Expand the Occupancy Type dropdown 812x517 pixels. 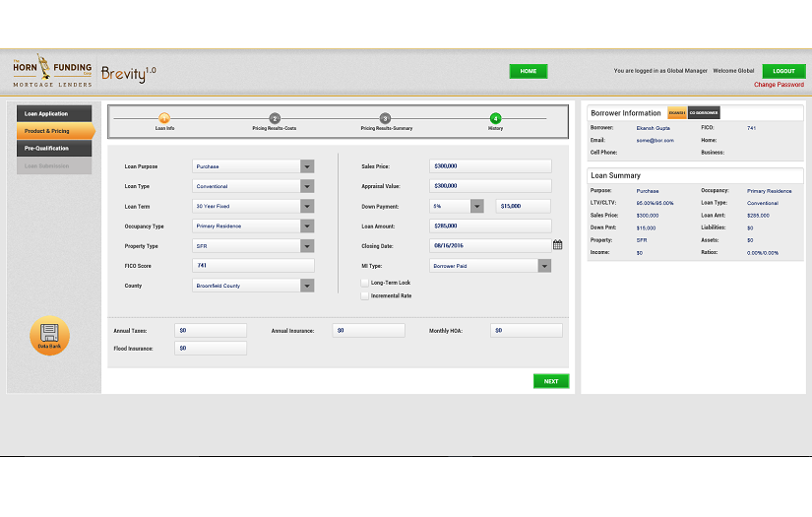[x=307, y=226]
